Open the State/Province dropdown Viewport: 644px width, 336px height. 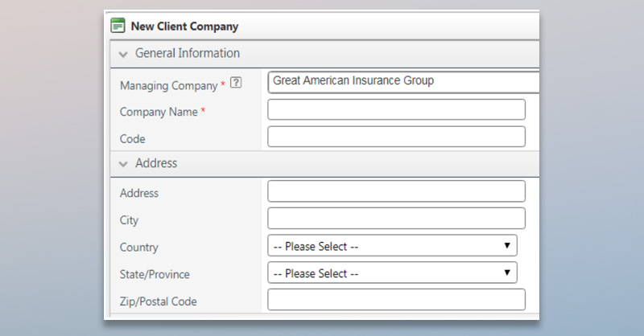click(392, 273)
